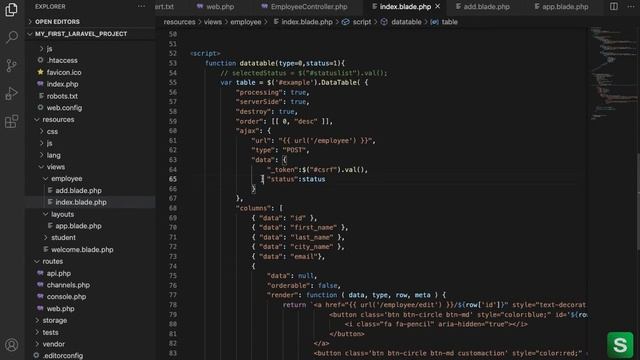Click the function datatable declaration line
Image resolution: width=640 pixels, height=360 pixels.
[x=275, y=63]
